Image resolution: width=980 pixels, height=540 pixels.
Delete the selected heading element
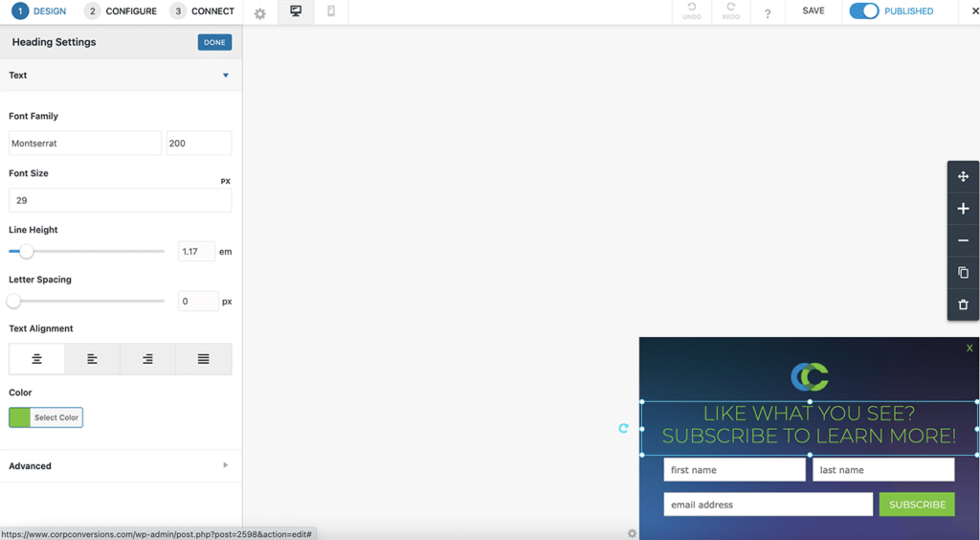click(963, 305)
